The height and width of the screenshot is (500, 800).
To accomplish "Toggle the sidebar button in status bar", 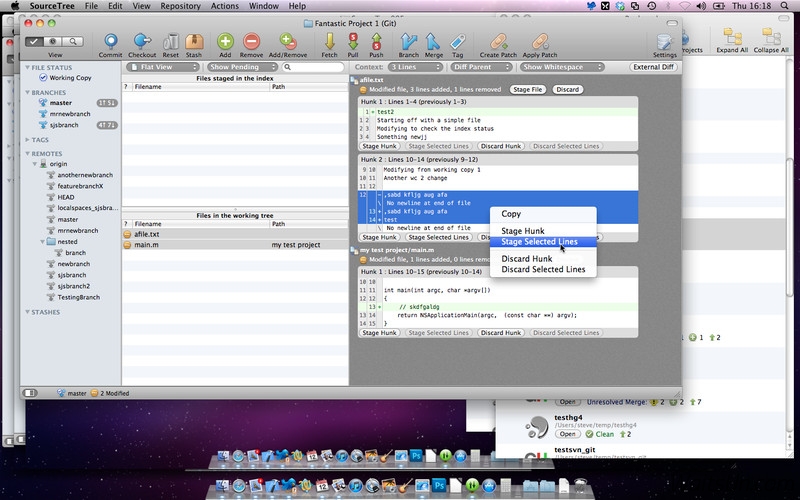I will (31, 393).
